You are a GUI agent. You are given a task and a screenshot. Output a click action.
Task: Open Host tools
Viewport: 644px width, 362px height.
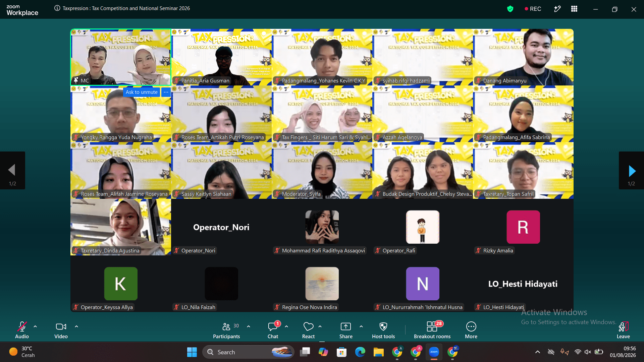(x=383, y=330)
